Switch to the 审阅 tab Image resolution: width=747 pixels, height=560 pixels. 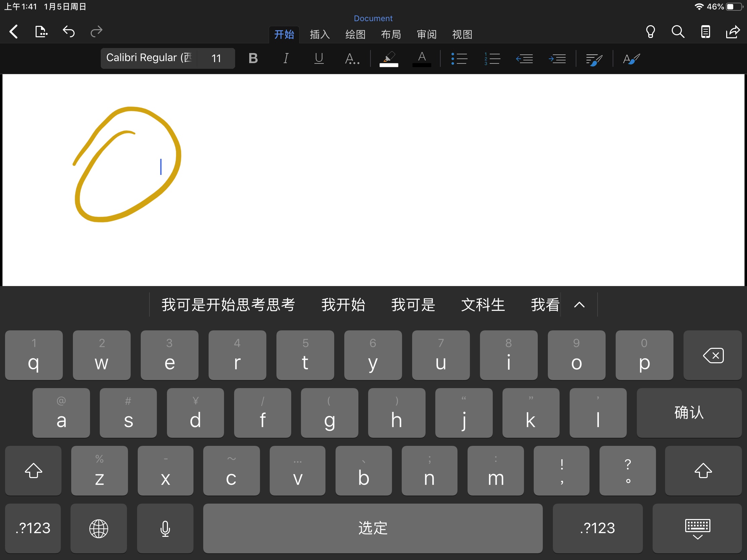click(x=427, y=35)
